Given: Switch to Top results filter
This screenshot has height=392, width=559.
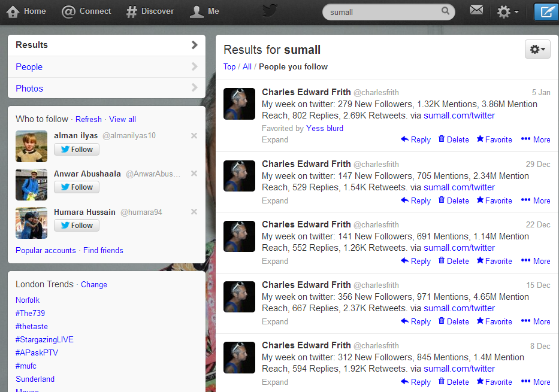Looking at the screenshot, I should [x=229, y=67].
